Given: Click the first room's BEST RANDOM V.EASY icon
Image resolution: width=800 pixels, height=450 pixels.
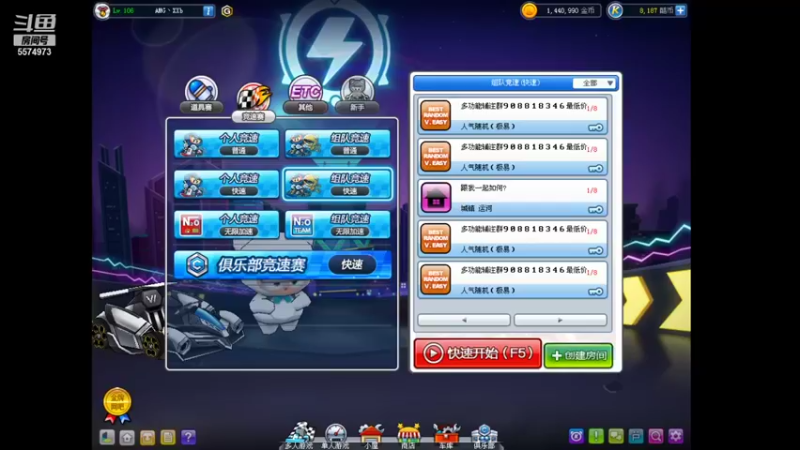Looking at the screenshot, I should [x=436, y=115].
